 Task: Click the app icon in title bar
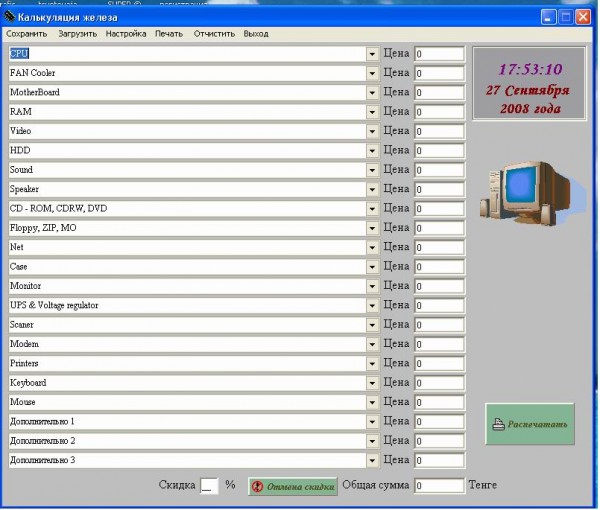click(x=9, y=16)
